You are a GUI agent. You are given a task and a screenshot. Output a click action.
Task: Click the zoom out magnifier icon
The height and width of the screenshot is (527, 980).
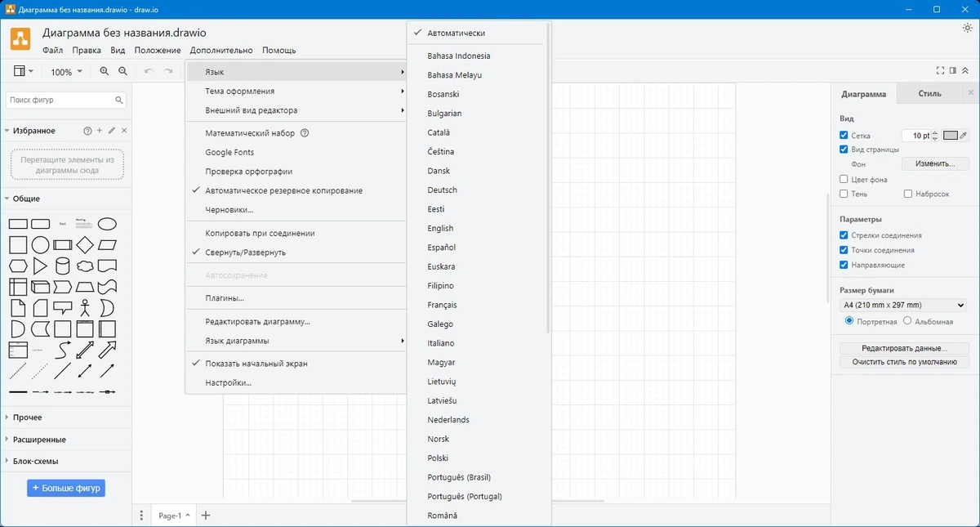[x=123, y=72]
